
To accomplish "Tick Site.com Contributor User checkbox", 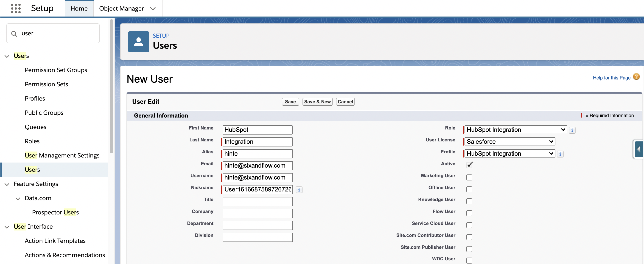I will 469,237.
